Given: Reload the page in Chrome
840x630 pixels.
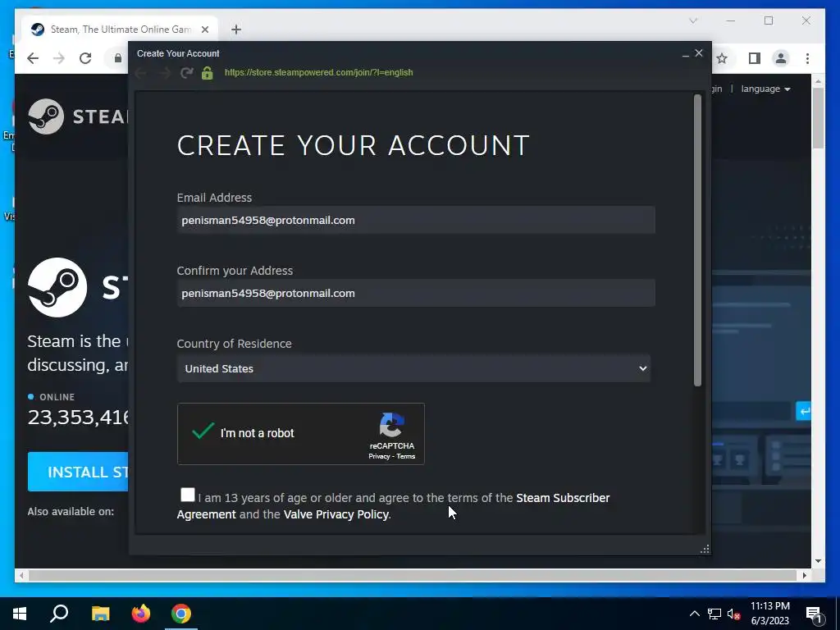Looking at the screenshot, I should (x=85, y=58).
